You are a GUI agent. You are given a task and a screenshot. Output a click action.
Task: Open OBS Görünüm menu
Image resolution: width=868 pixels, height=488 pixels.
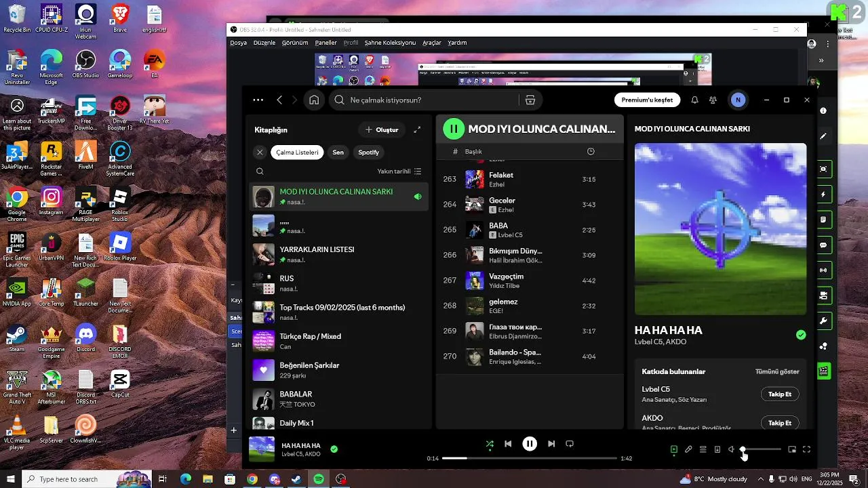coord(295,43)
